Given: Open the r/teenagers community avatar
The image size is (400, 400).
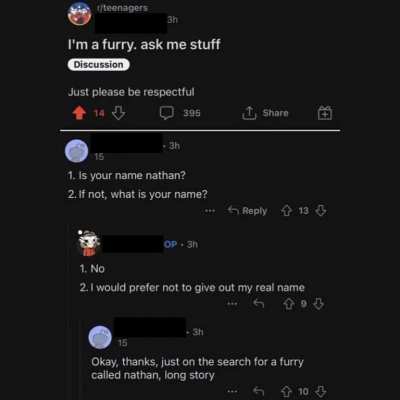Looking at the screenshot, I should tap(80, 14).
